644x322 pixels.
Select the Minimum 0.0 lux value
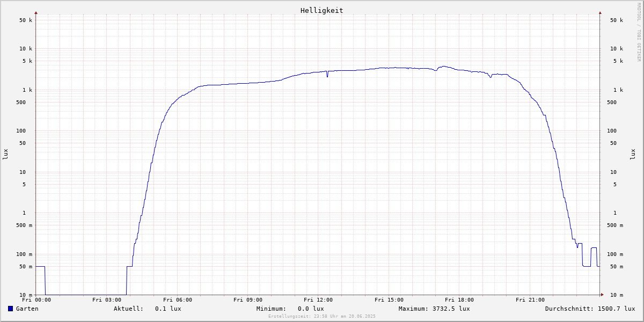coord(311,309)
